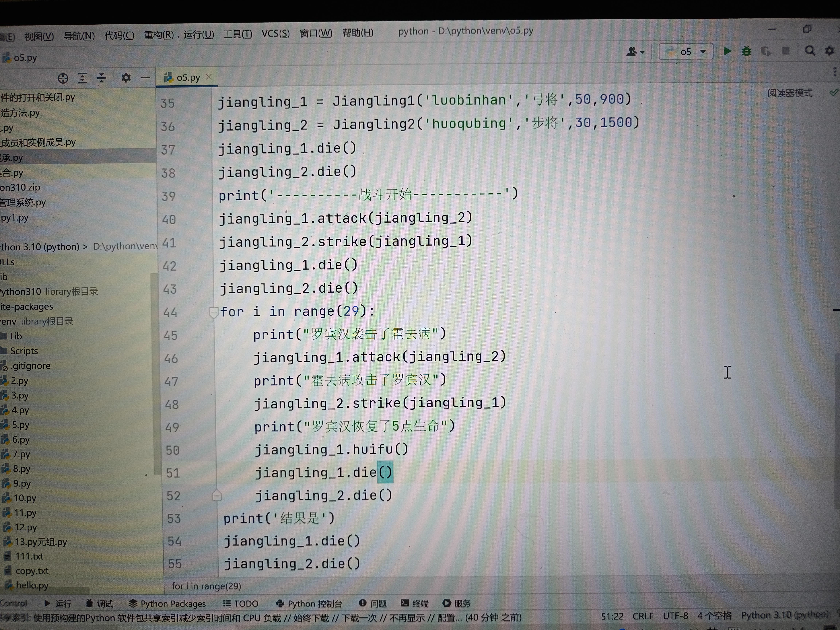
Task: Close the o5.py editor tab
Action: (x=209, y=77)
